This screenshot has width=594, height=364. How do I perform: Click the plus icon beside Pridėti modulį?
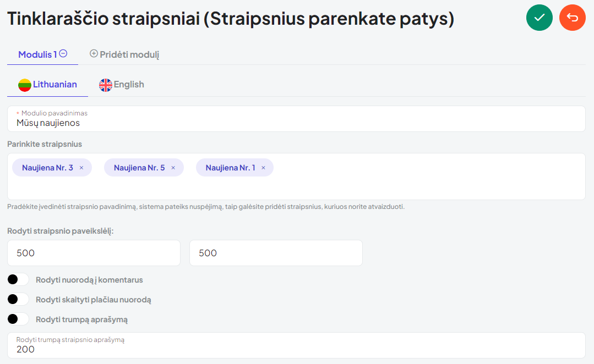(x=94, y=54)
